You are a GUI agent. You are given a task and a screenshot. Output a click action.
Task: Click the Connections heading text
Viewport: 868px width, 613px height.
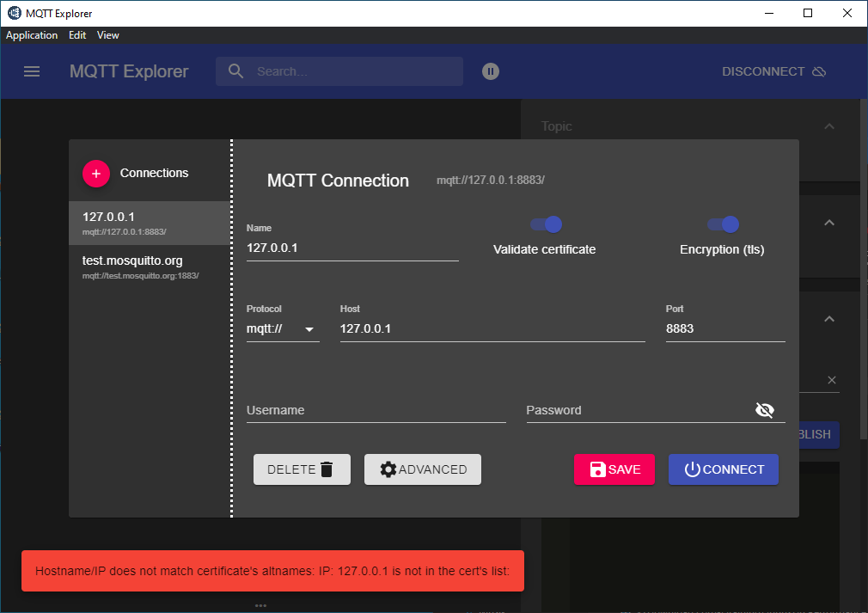click(154, 174)
